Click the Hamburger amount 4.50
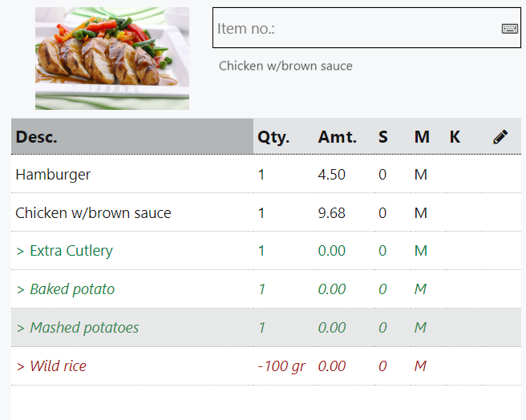This screenshot has height=420, width=526. pos(331,175)
